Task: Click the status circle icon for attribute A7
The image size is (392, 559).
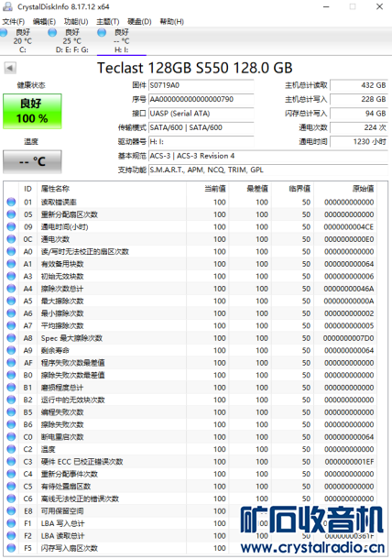Action: coord(11,325)
